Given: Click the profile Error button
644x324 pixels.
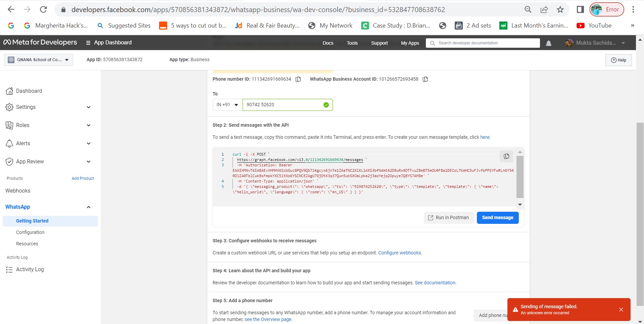Looking at the screenshot, I should pos(607,9).
